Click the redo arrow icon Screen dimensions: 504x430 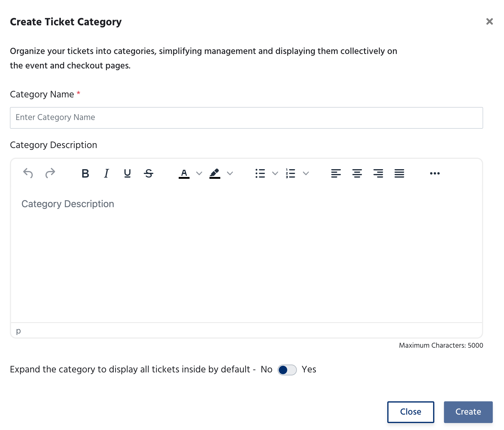tap(50, 173)
